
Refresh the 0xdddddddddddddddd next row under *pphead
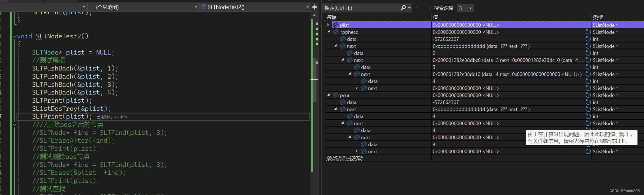click(x=588, y=46)
